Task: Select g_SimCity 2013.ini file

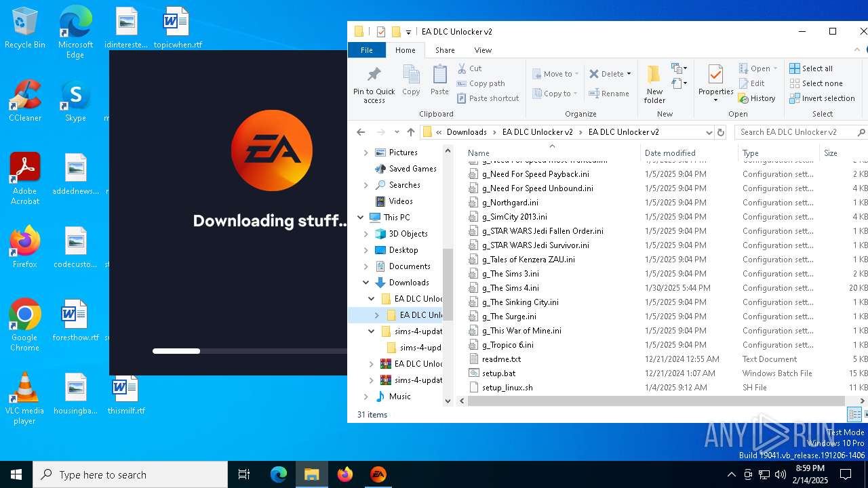Action: (515, 217)
